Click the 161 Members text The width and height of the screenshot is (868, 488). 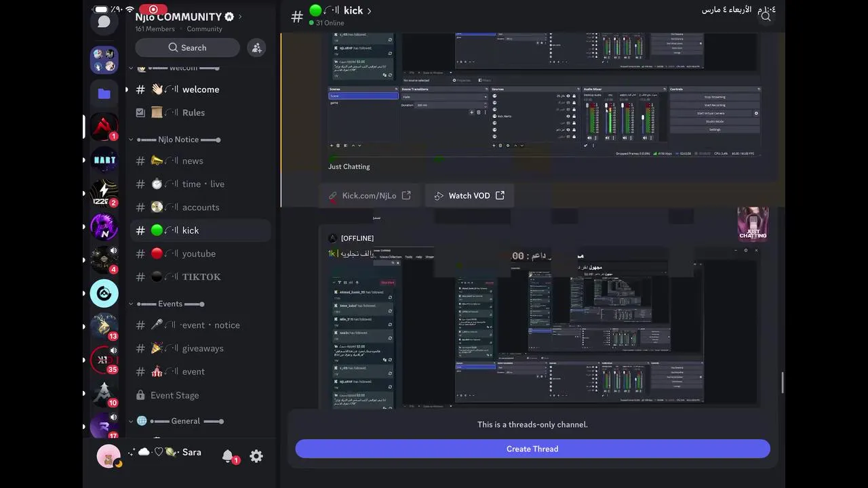[155, 29]
